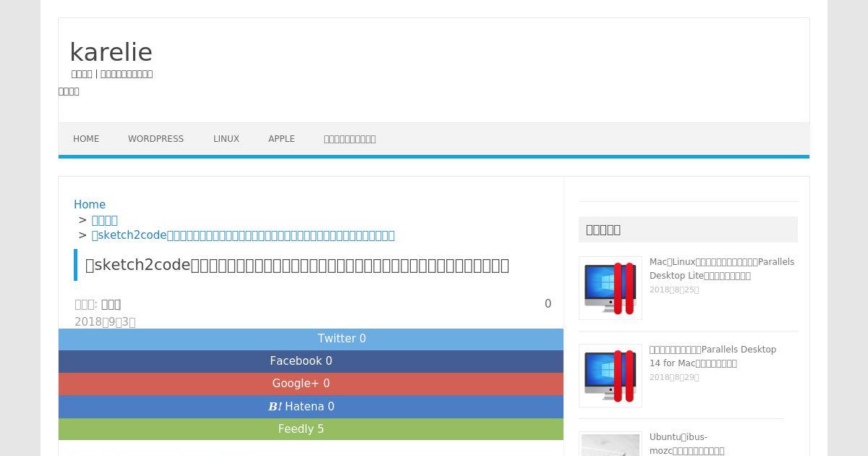Open the last navigation menu item after APPLE
Screen dimensions: 868x456
pos(349,139)
